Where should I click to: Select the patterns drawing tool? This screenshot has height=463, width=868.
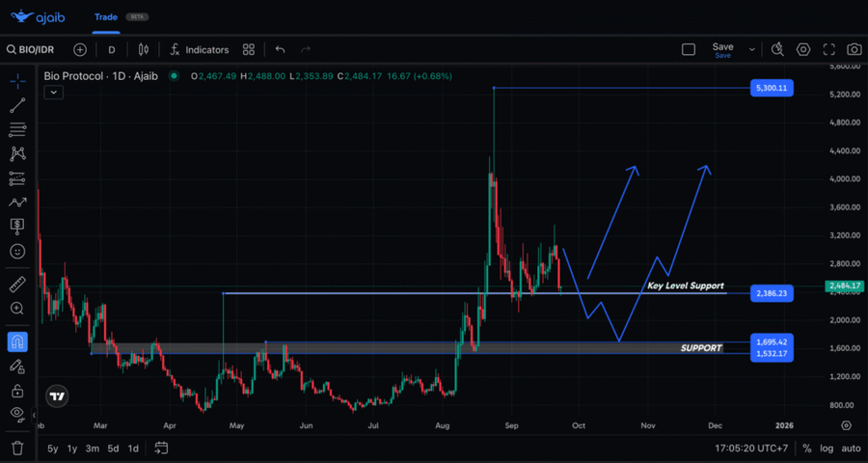pyautogui.click(x=17, y=154)
